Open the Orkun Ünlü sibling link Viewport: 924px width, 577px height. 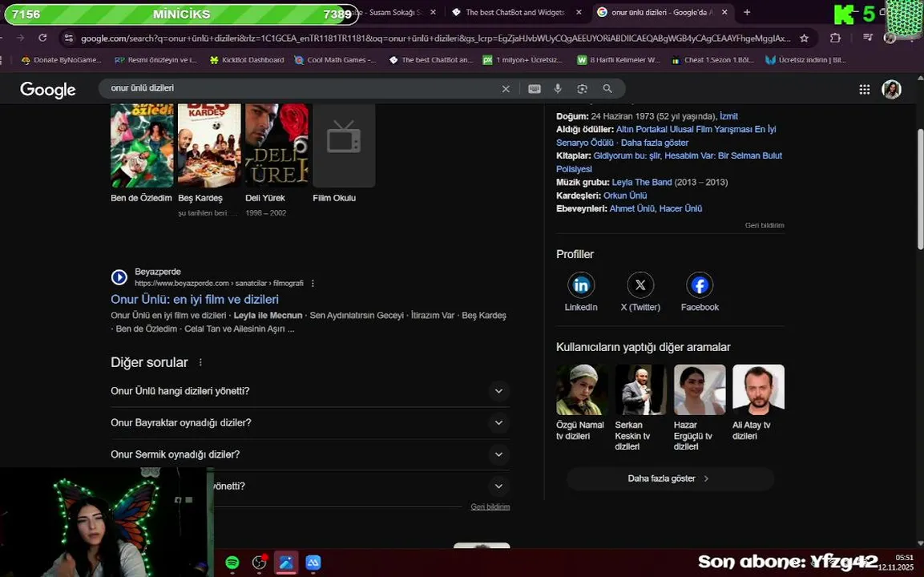(x=624, y=195)
